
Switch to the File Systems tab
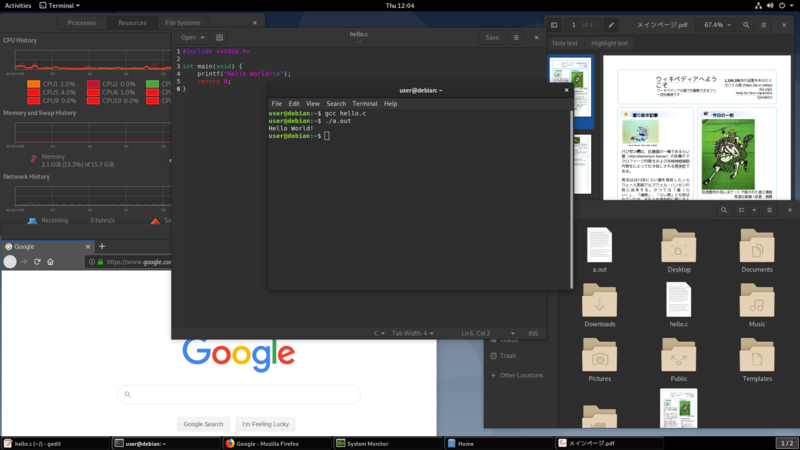point(183,23)
